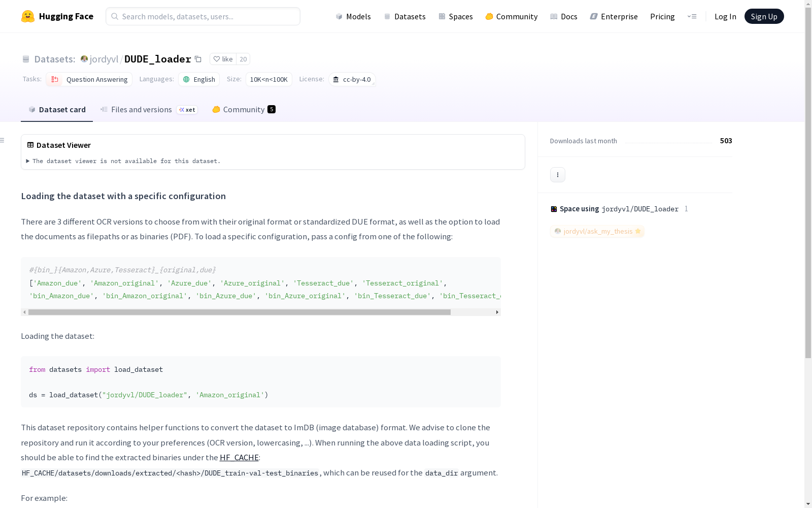
Task: Switch to Files and versions tab
Action: (x=149, y=109)
